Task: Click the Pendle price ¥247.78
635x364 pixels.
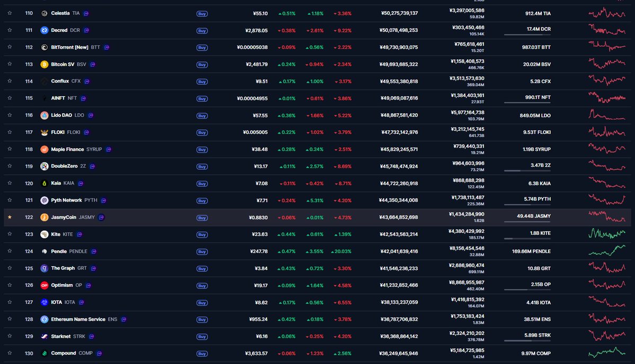Action: point(259,251)
